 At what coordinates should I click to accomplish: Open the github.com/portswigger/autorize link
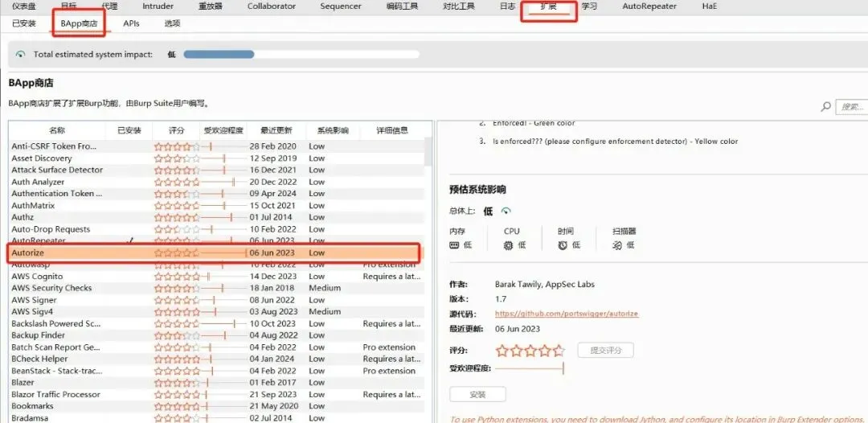click(567, 314)
